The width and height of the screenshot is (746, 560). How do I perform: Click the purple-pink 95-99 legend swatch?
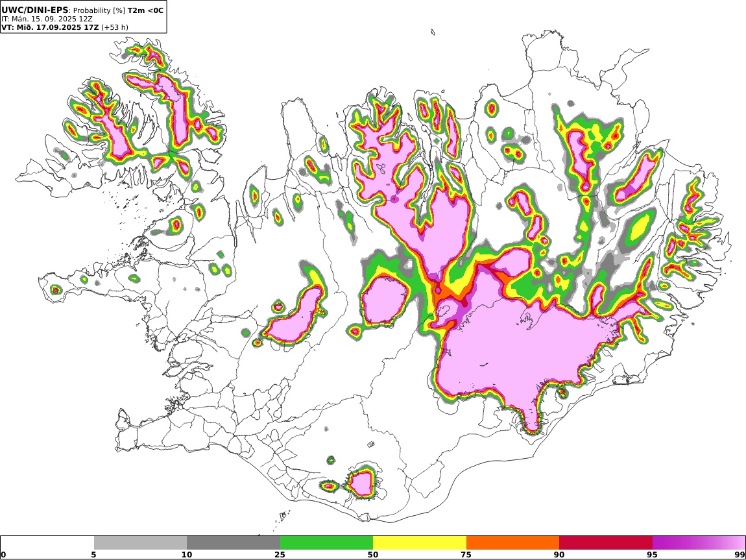(x=699, y=543)
